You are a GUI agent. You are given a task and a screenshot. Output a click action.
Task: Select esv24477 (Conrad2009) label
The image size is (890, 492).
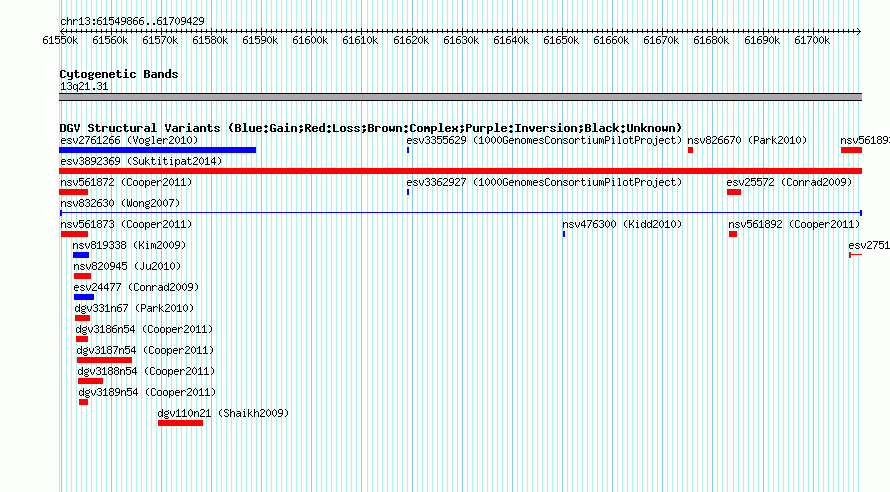[x=136, y=287]
